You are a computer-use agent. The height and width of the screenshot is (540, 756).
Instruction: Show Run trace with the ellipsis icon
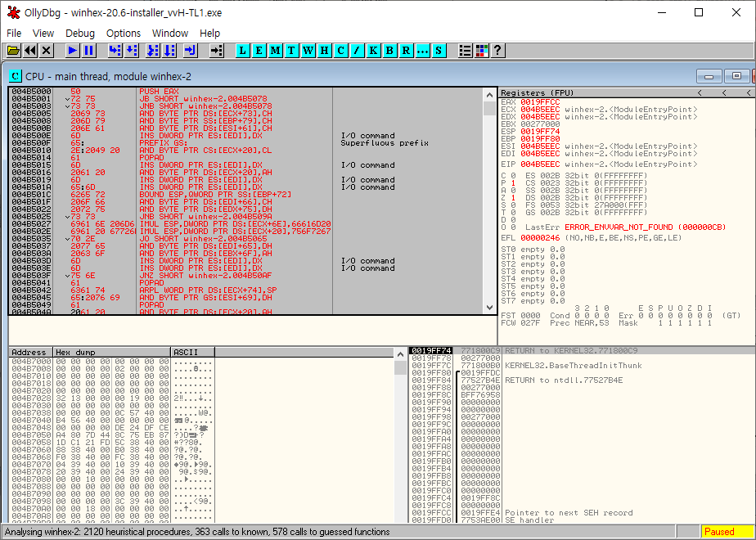click(423, 50)
